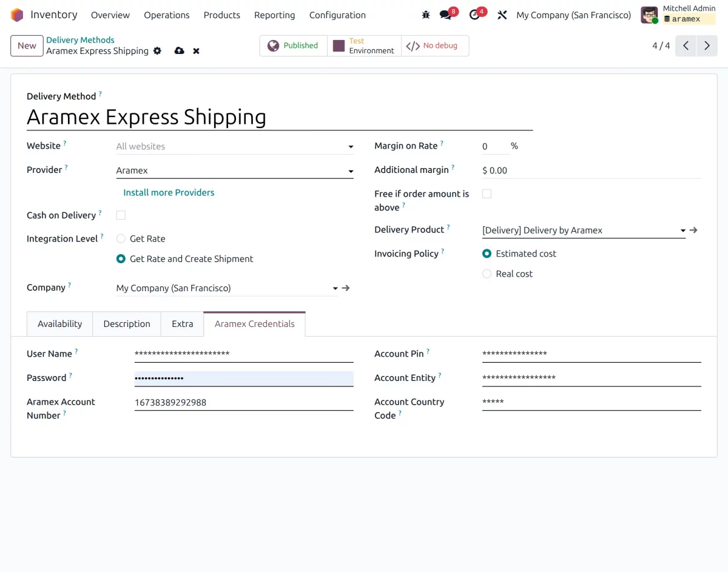
Task: Click the Account Pin field
Action: (591, 354)
